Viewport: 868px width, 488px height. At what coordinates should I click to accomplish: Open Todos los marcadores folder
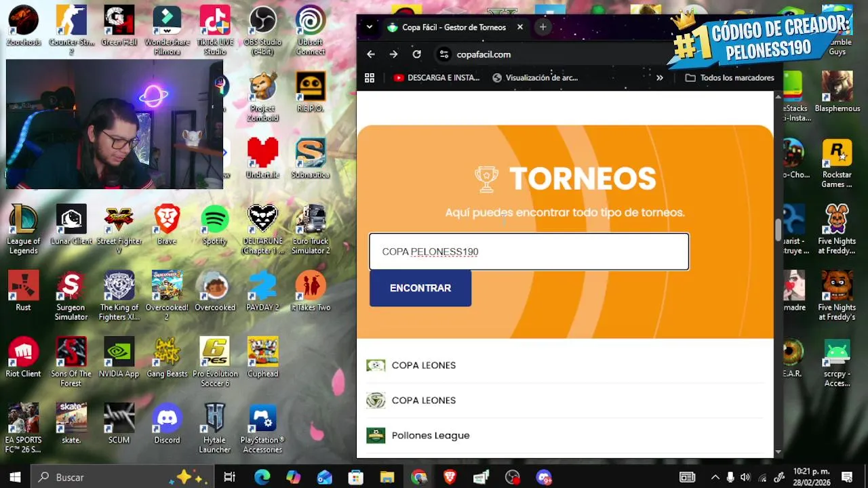pyautogui.click(x=730, y=78)
